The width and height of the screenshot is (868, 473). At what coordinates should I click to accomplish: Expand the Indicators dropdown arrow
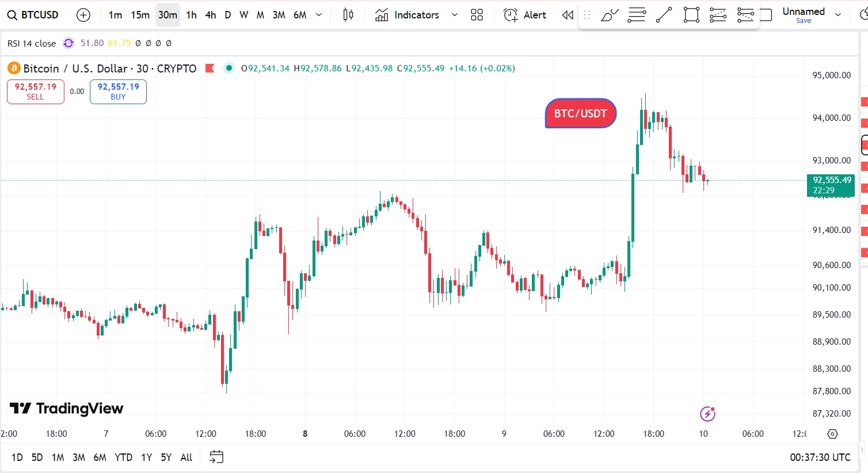[x=454, y=15]
